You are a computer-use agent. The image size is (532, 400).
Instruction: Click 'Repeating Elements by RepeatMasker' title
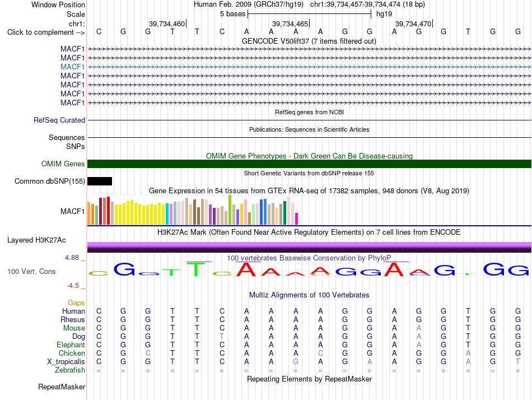(310, 379)
